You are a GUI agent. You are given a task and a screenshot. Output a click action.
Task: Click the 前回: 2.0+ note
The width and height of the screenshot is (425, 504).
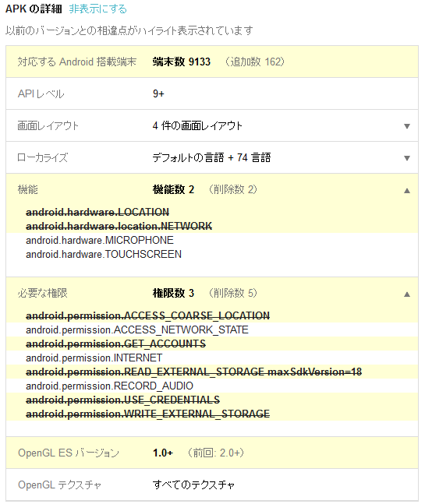216,453
